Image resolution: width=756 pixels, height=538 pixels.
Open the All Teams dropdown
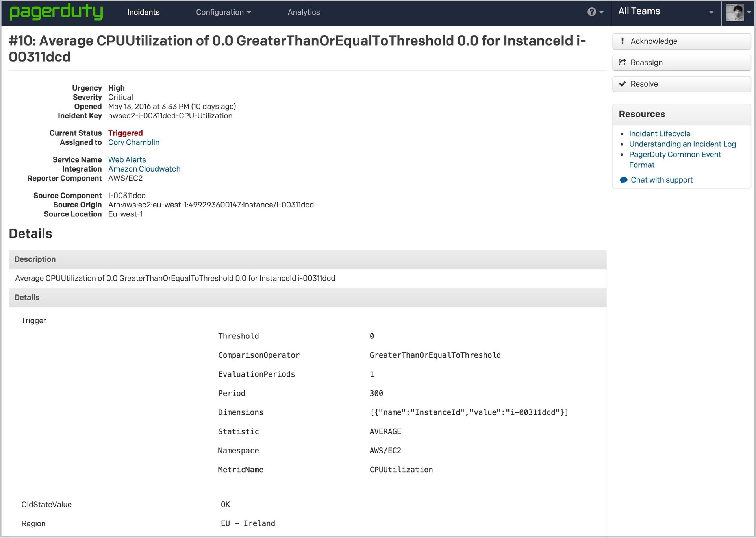pos(665,12)
